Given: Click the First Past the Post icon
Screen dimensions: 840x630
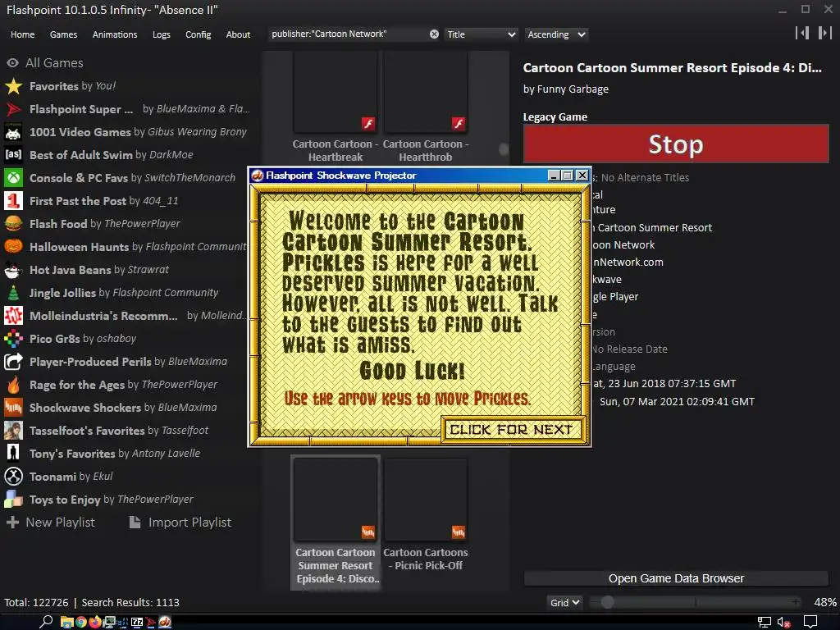Looking at the screenshot, I should [x=13, y=201].
